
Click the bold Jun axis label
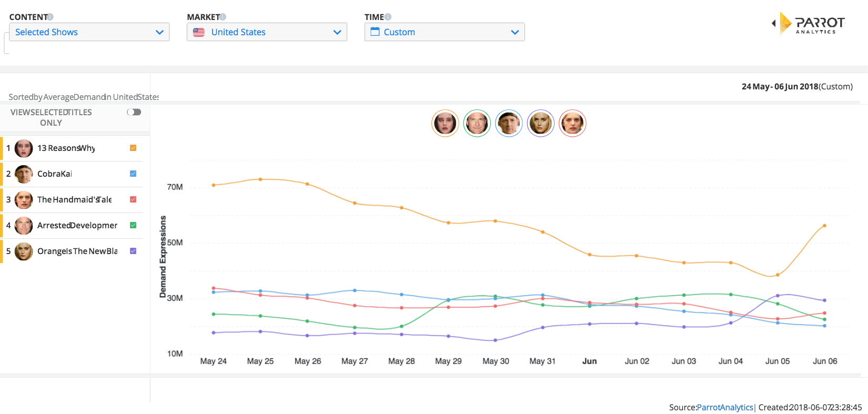590,361
